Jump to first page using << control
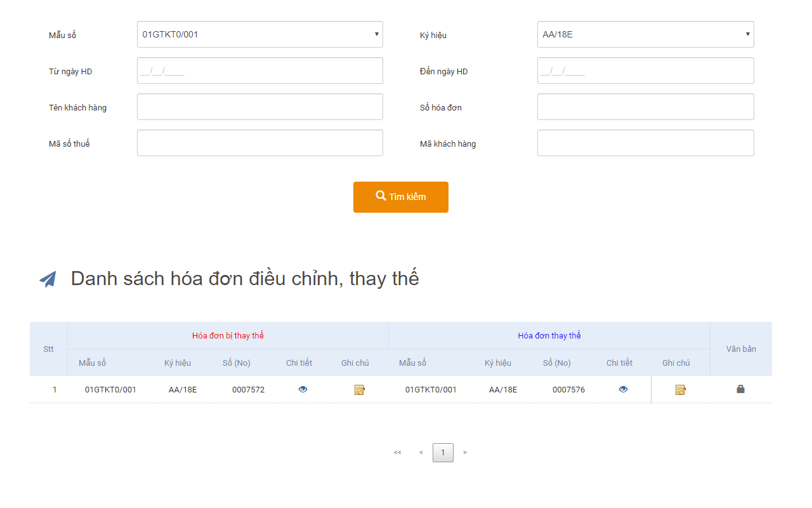The width and height of the screenshot is (812, 508). [398, 452]
